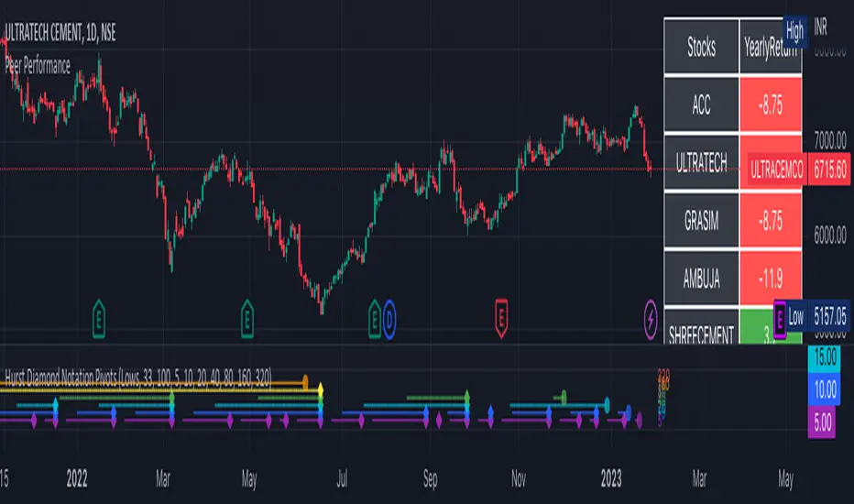This screenshot has height=504, width=854.
Task: Click the 2023 label on time axis
Action: (611, 479)
